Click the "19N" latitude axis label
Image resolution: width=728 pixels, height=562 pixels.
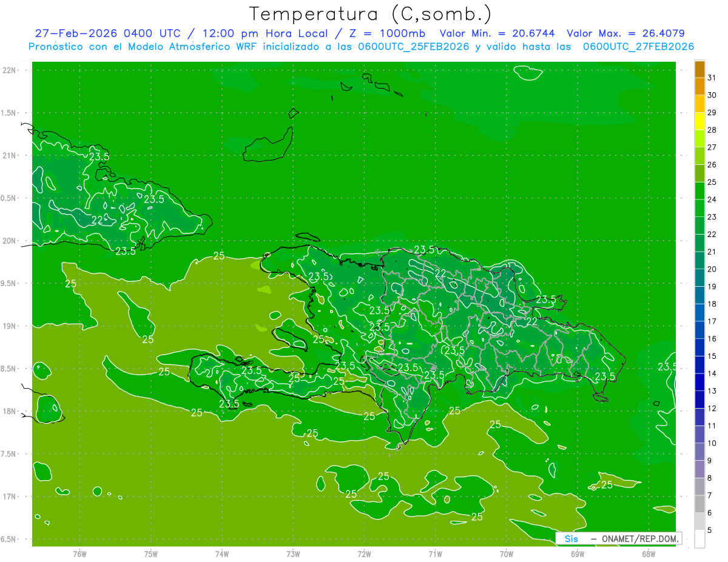10,326
